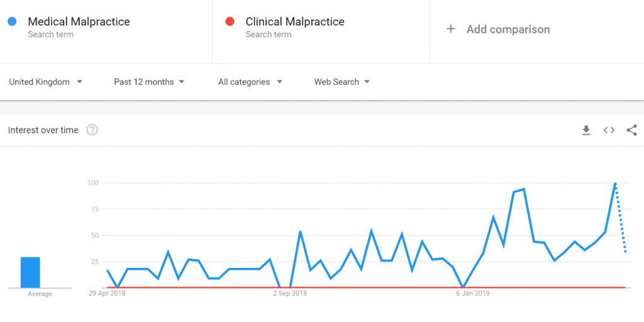Edit the Medical Malpractice search term
The height and width of the screenshot is (322, 644).
point(79,21)
